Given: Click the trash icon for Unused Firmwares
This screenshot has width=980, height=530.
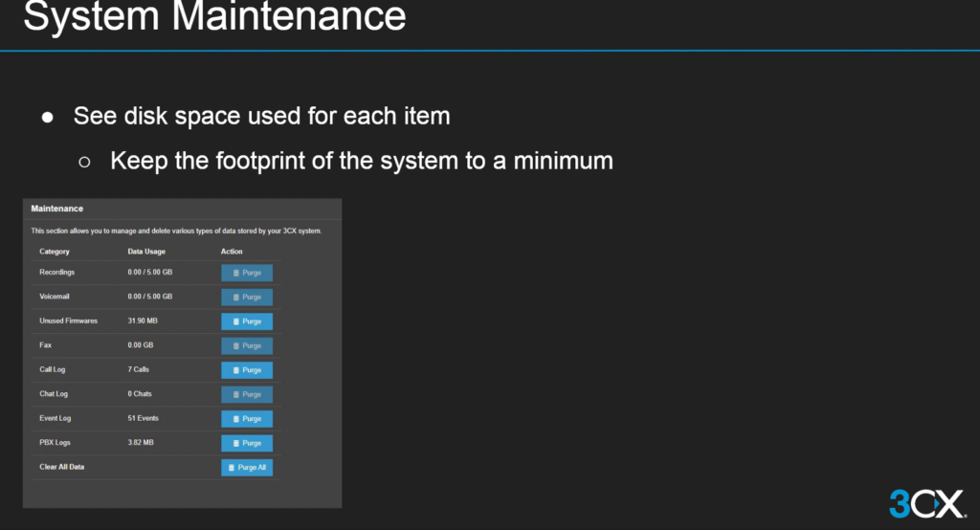Looking at the screenshot, I should 236,321.
